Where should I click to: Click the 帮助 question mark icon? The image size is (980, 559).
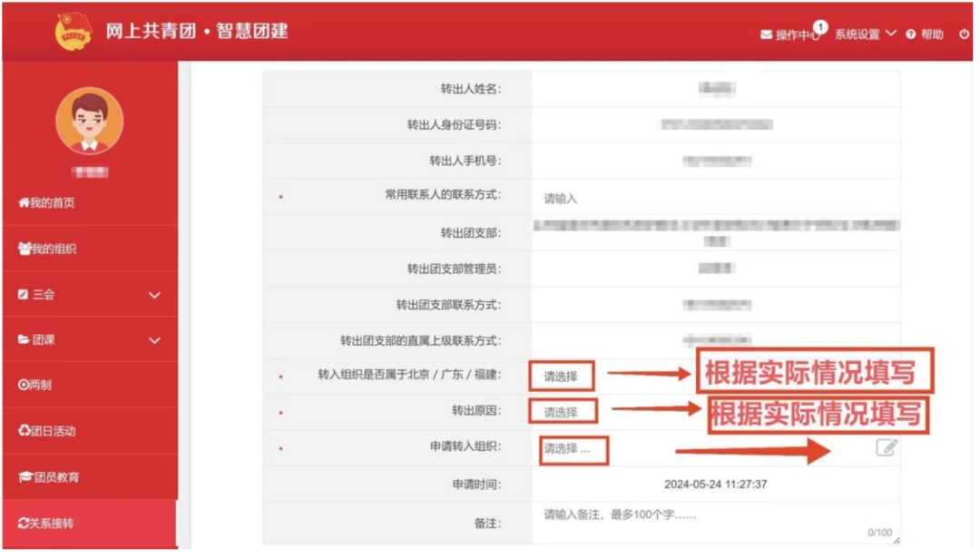click(910, 34)
